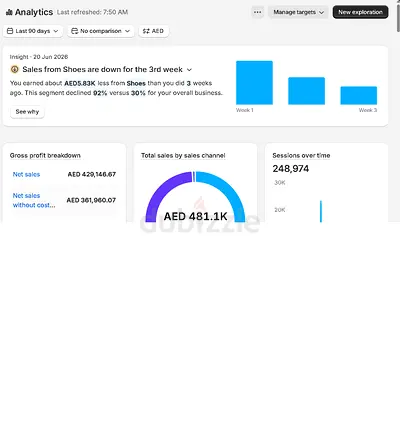
Task: Switch the AED currency selector
Action: click(154, 31)
